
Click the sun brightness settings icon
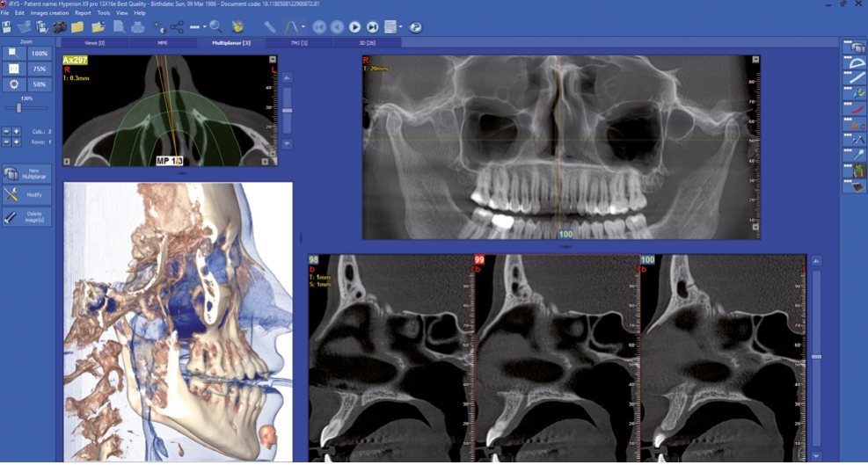point(14,84)
